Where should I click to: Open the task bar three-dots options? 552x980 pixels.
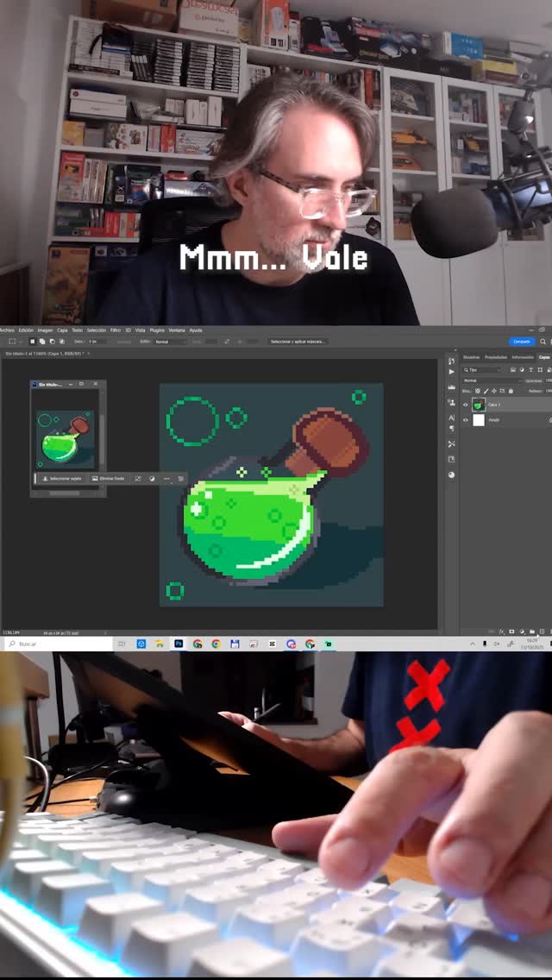pos(166,479)
